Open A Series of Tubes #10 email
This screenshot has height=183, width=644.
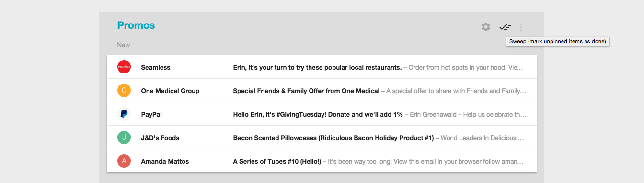coord(322,161)
